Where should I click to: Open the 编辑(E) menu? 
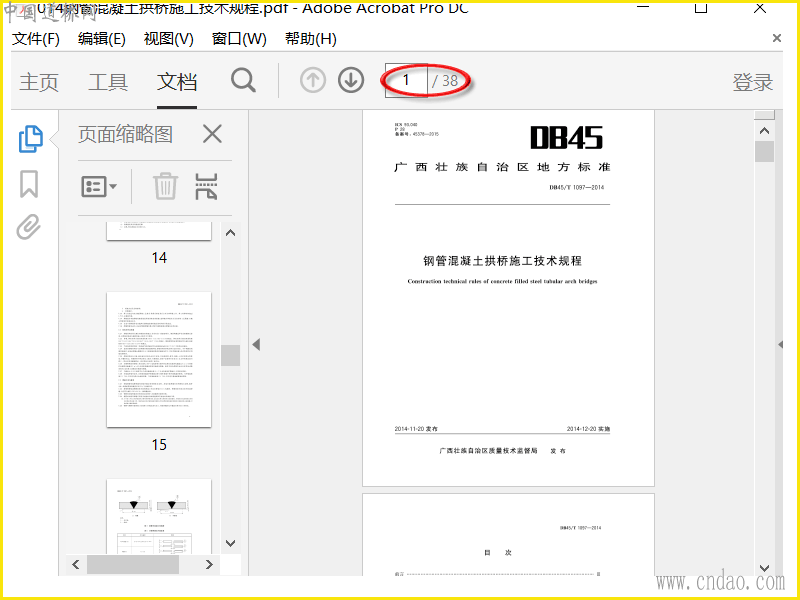tap(102, 39)
